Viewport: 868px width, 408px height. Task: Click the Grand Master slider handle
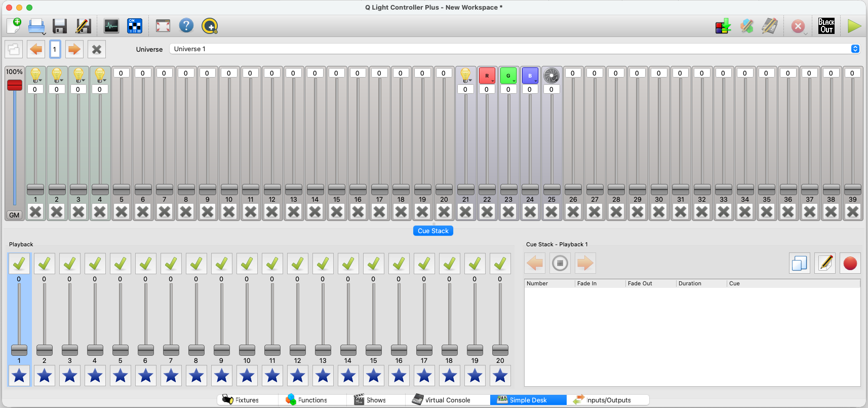click(x=15, y=85)
